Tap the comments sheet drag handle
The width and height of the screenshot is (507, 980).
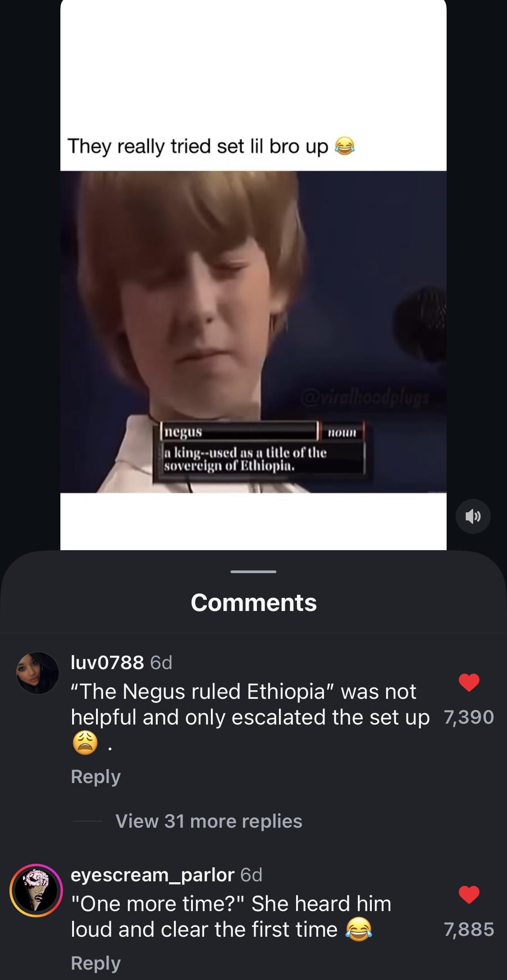253,572
